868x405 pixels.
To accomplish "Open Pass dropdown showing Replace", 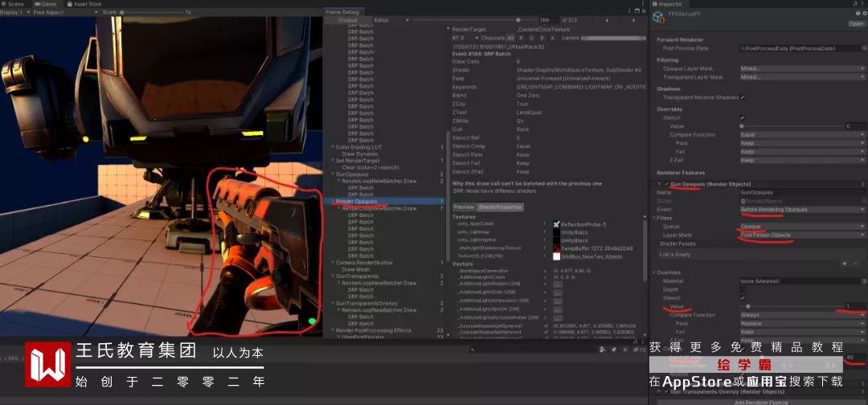I will point(802,324).
